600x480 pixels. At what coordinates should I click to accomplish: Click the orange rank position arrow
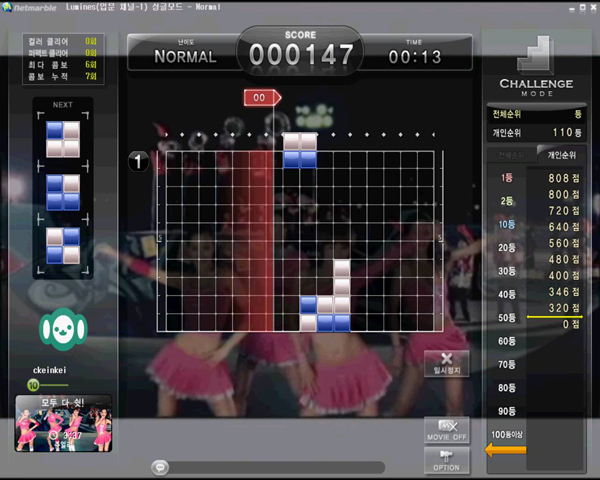pyautogui.click(x=505, y=449)
